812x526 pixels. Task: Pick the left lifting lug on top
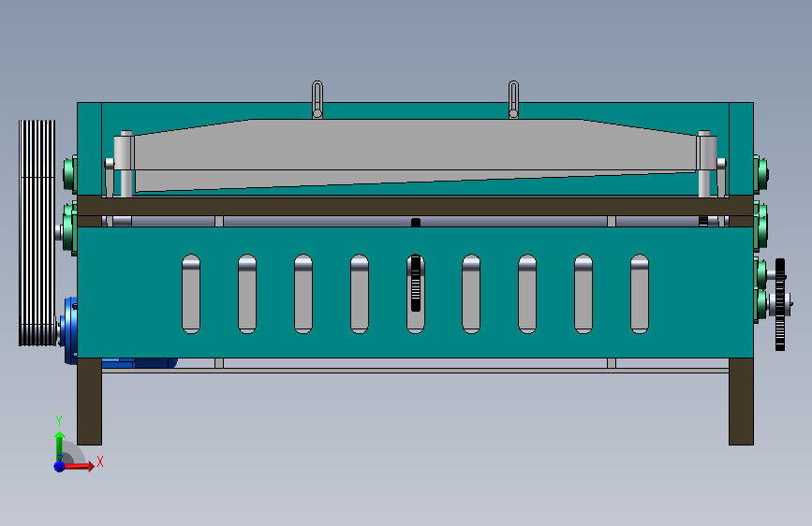coord(317,99)
